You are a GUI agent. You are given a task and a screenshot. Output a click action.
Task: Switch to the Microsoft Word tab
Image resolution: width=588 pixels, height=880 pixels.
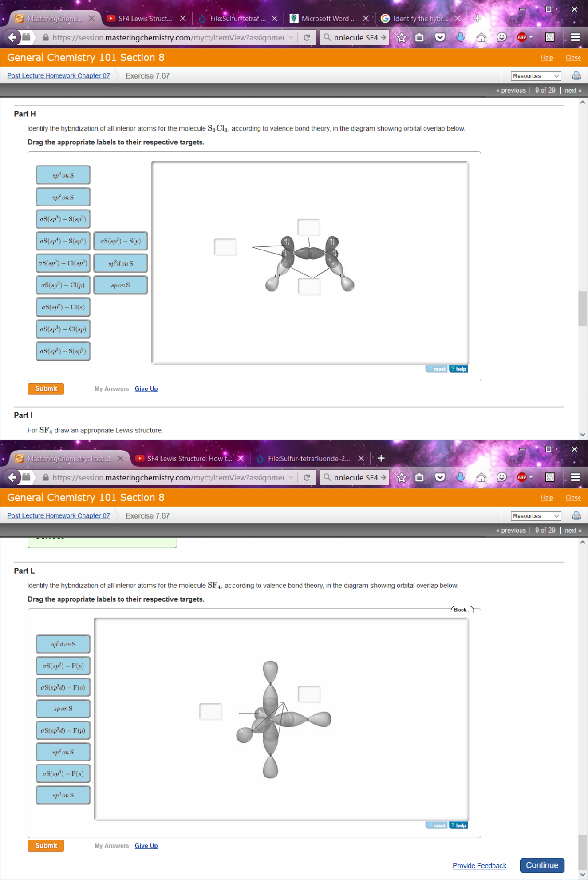pos(329,19)
